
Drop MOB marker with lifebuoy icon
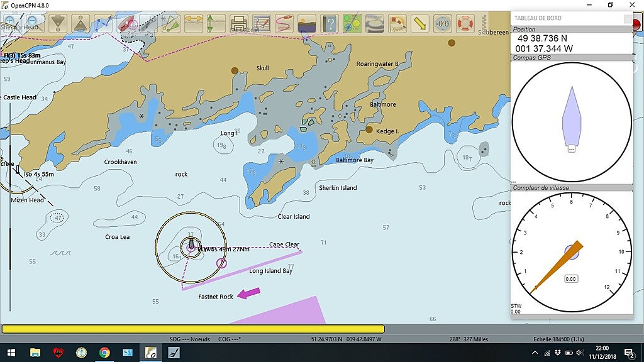[x=465, y=23]
